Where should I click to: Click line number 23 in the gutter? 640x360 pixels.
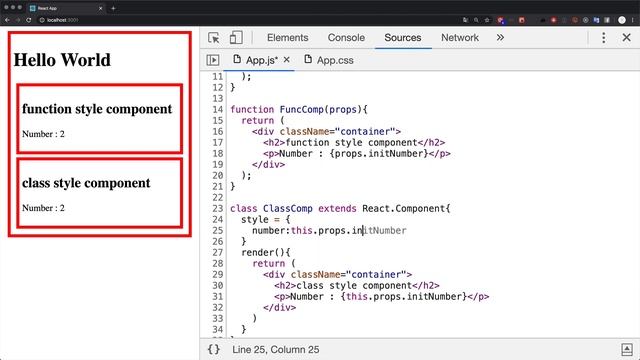click(x=218, y=209)
